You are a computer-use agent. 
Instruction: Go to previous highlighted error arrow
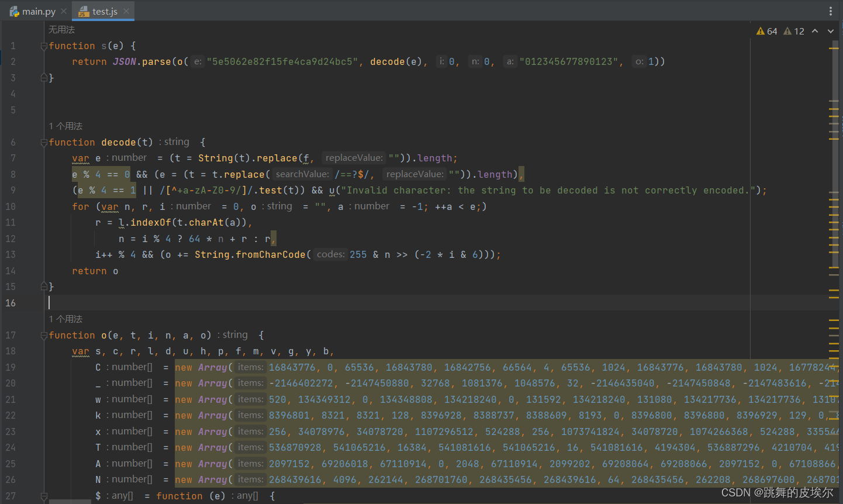coord(814,31)
